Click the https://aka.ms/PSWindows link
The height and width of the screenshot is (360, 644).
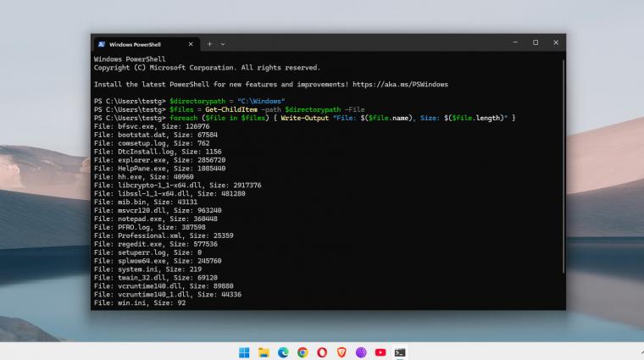point(400,85)
